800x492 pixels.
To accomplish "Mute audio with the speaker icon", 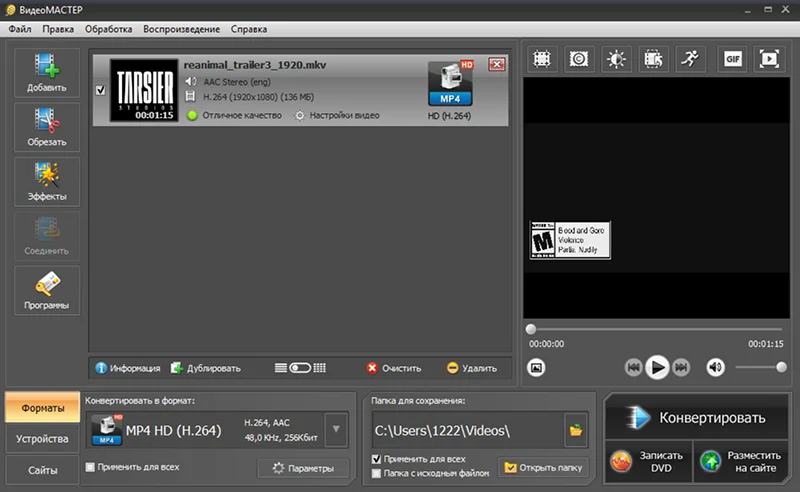I will click(715, 367).
